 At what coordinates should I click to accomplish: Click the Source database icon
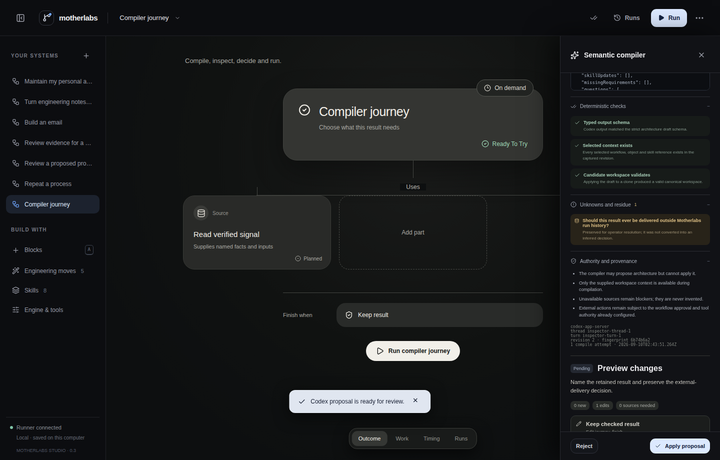point(201,213)
